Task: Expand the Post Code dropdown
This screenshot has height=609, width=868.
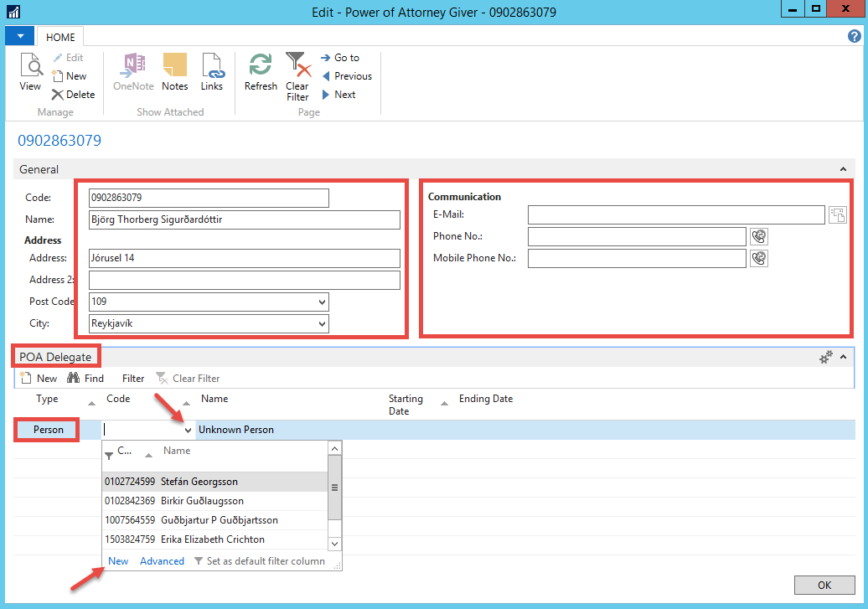Action: tap(323, 302)
